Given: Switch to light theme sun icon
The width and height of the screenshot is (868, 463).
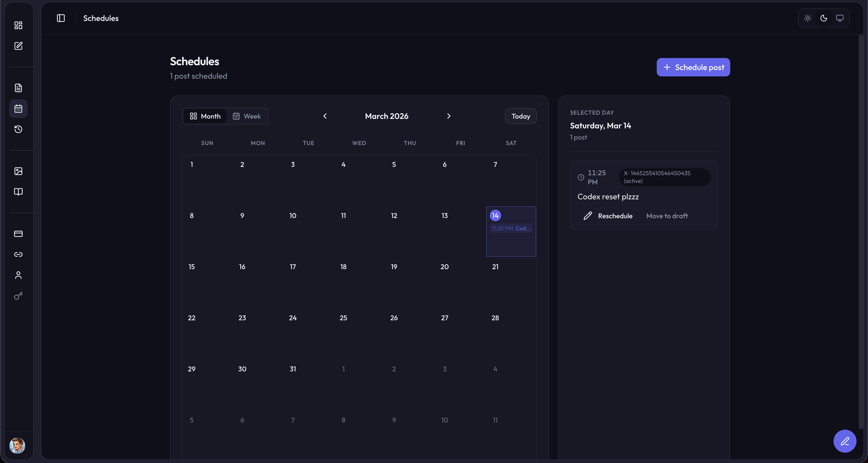Looking at the screenshot, I should pos(807,18).
